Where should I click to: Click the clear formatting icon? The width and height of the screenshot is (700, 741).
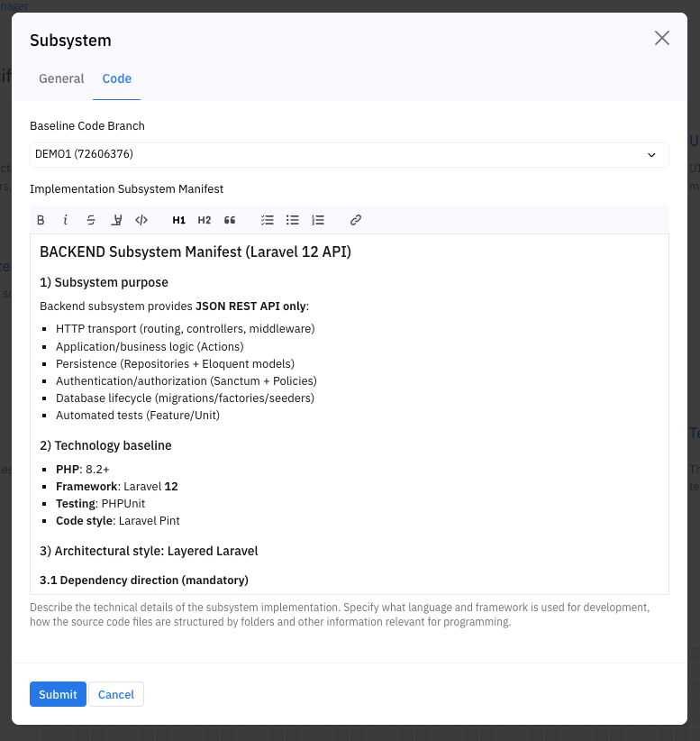tap(116, 220)
